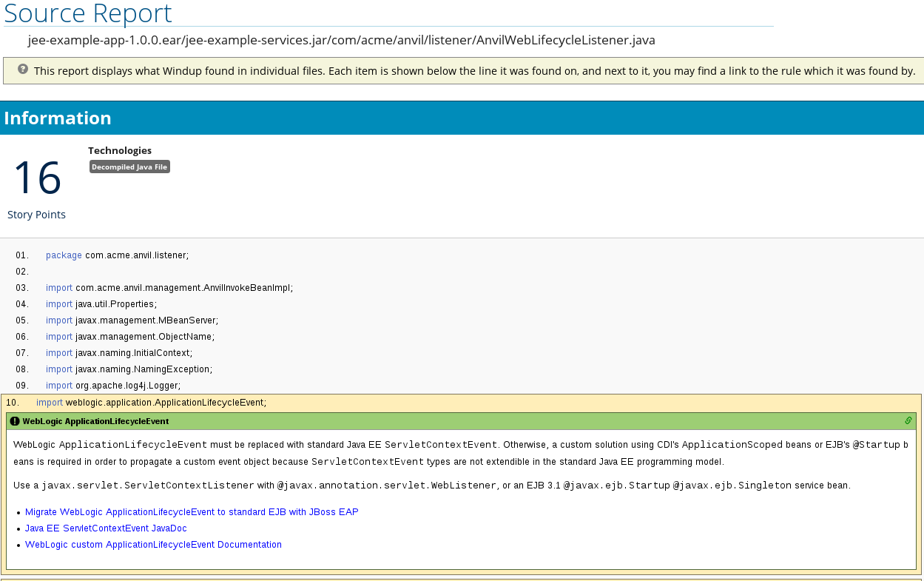Open the green rule link icon
This screenshot has height=581, width=924.
click(908, 420)
